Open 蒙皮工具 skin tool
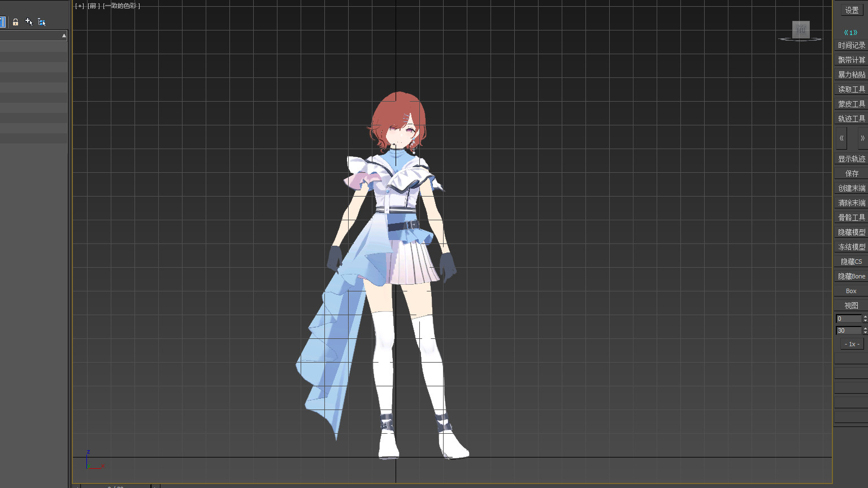Screen dimensions: 868x488 [x=851, y=104]
